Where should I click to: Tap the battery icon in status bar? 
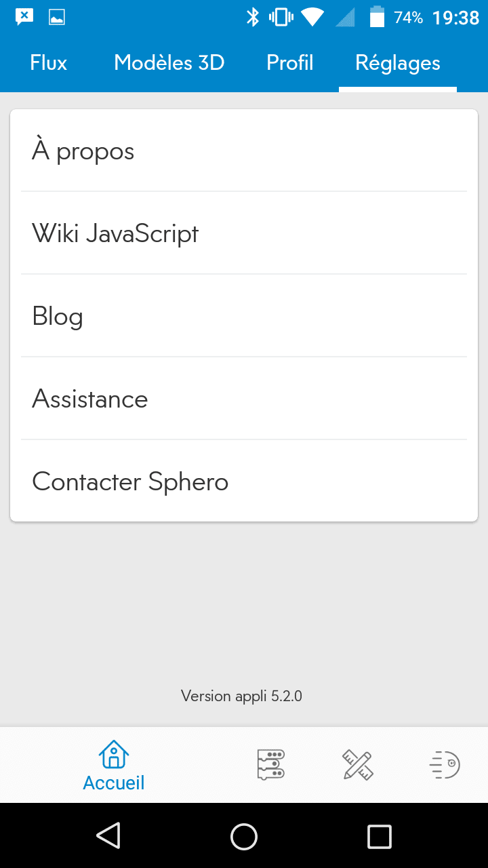[x=377, y=18]
